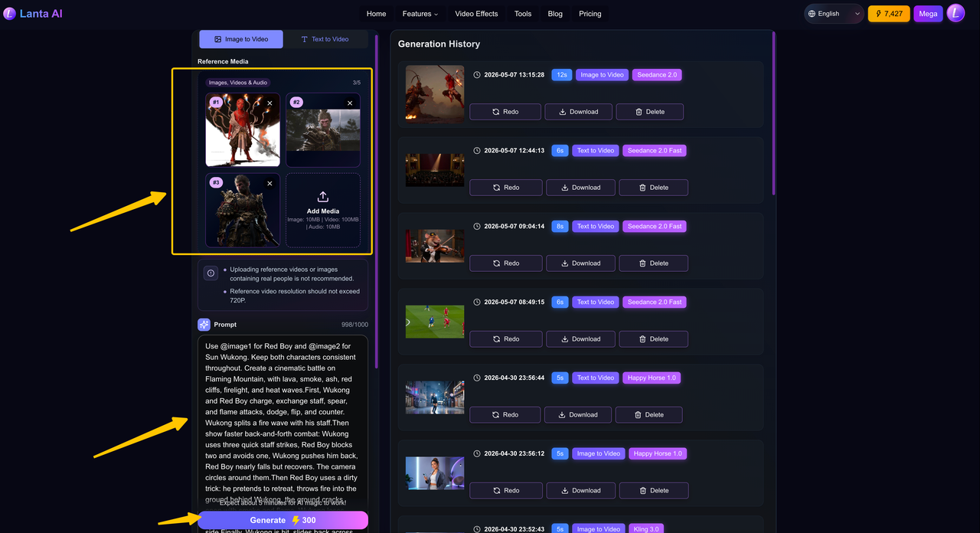Redo the 08:49:15 generation

(506, 339)
